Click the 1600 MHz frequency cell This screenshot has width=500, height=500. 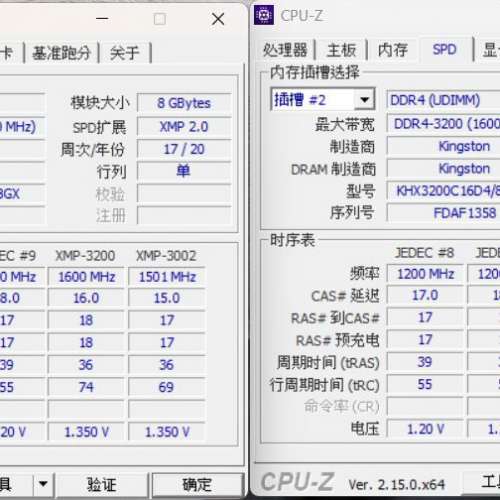[86, 277]
